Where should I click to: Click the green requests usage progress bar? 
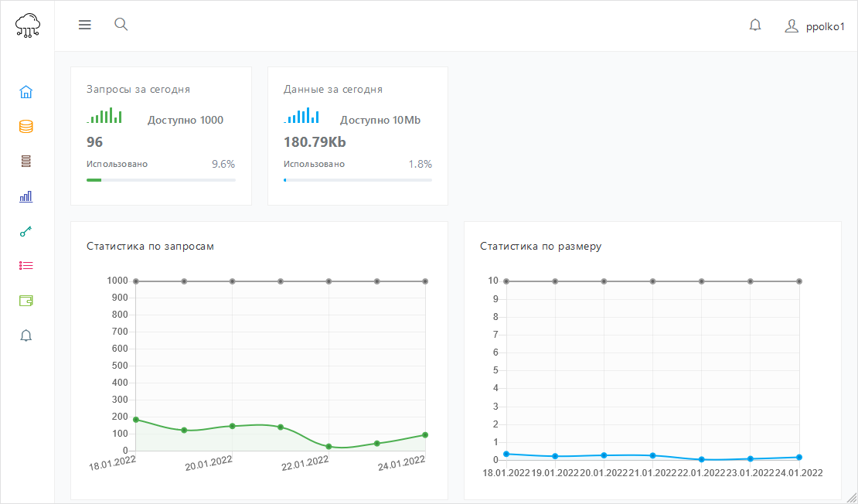(x=161, y=180)
